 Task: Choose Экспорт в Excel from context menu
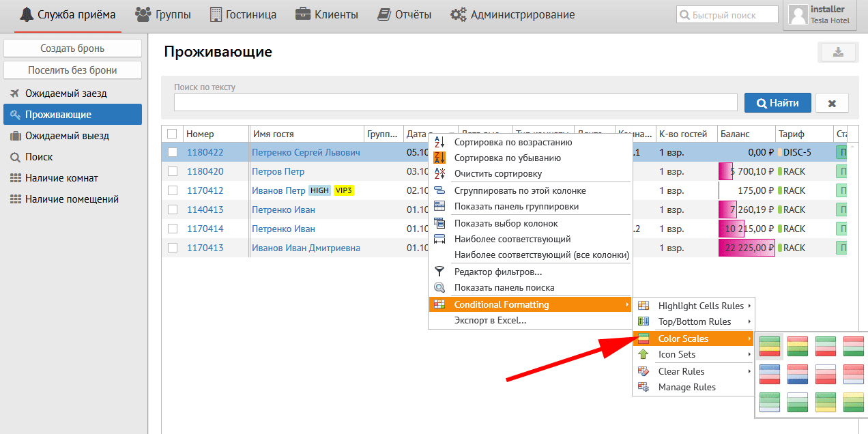point(490,320)
